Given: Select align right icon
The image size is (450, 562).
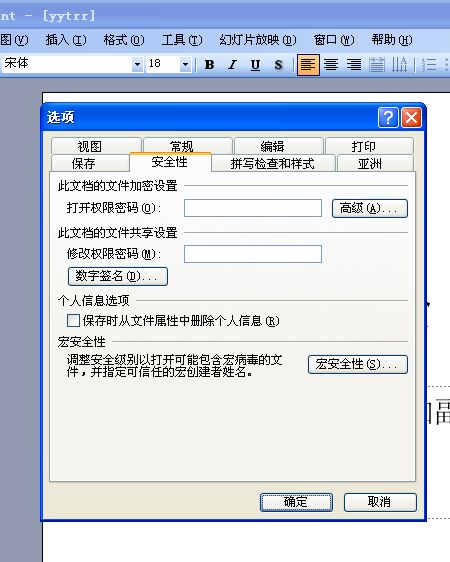Looking at the screenshot, I should (354, 65).
